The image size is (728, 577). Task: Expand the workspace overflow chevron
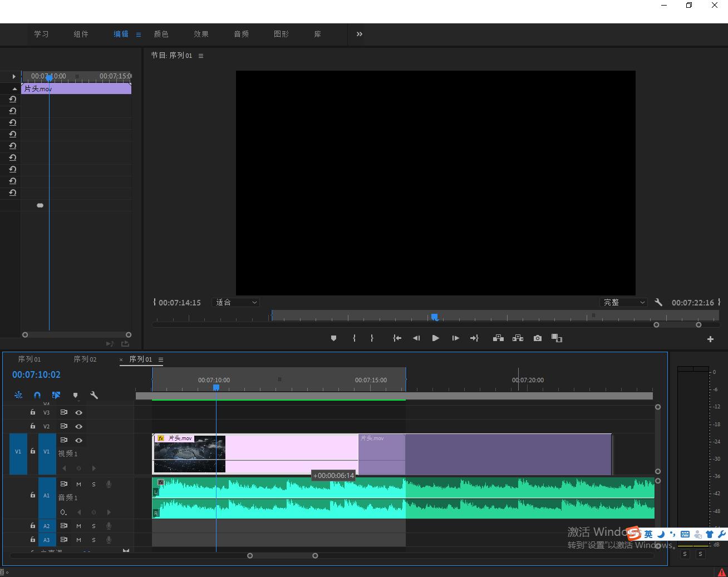click(x=359, y=34)
